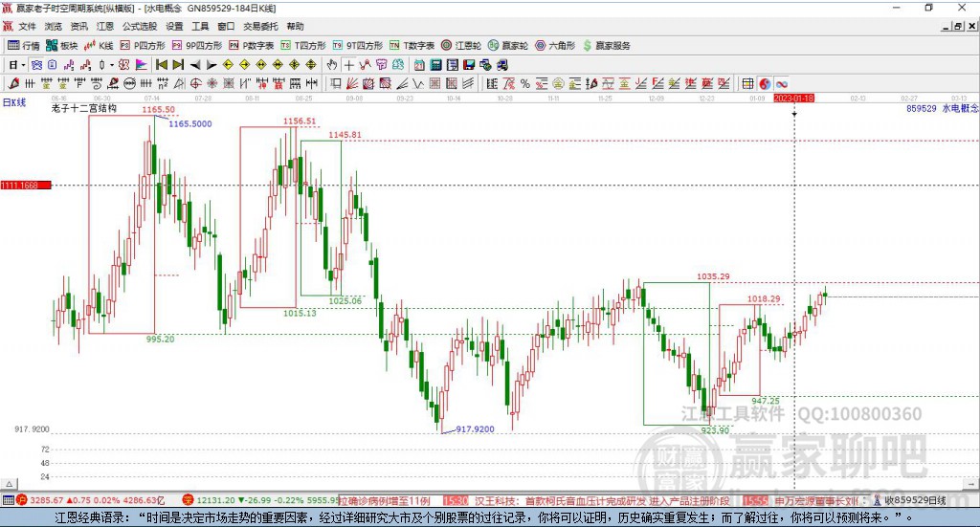Open the T数字表 tool
Viewport: 980px width, 527px height.
(412, 46)
